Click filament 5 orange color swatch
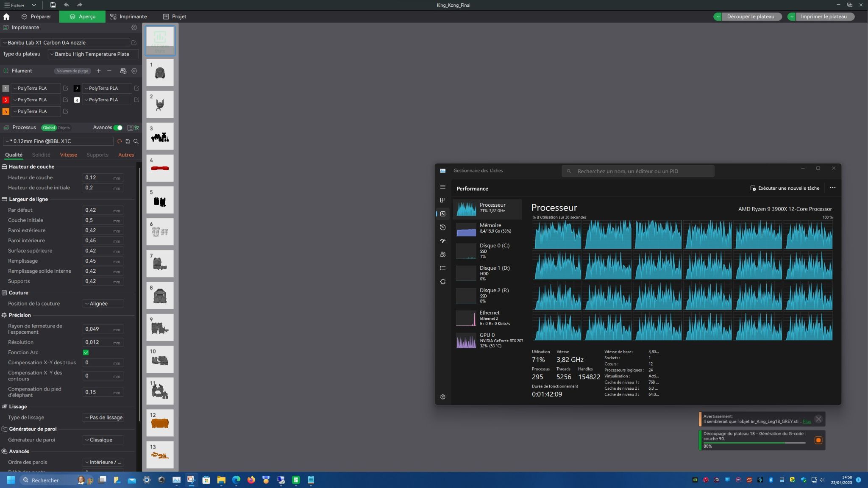Viewport: 868px width, 488px height. tap(6, 111)
